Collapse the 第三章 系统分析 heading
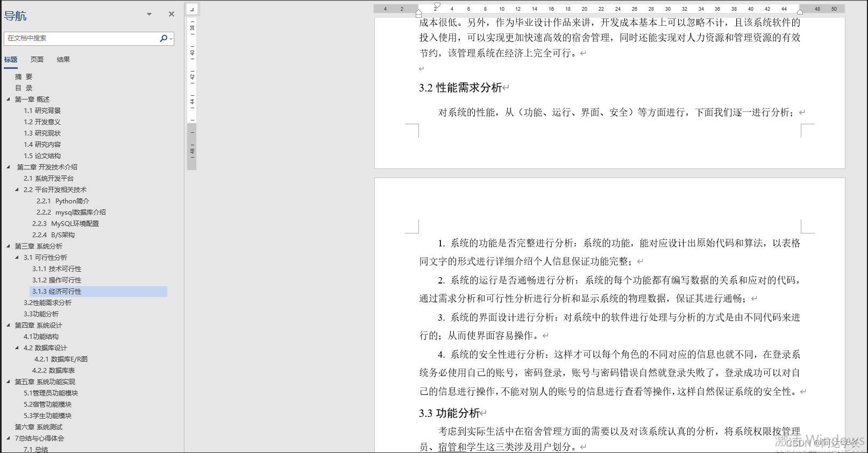 tap(8, 246)
